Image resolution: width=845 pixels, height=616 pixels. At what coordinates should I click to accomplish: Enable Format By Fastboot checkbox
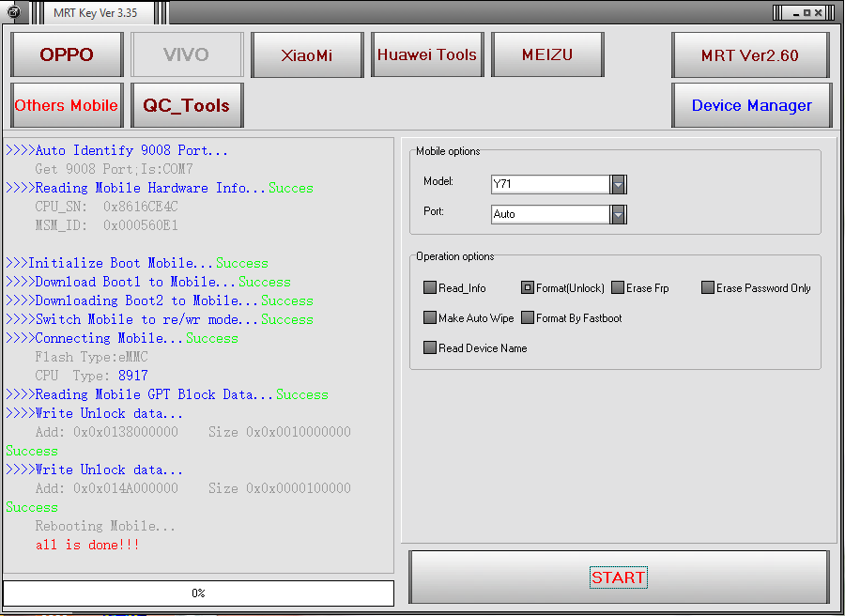pos(527,317)
